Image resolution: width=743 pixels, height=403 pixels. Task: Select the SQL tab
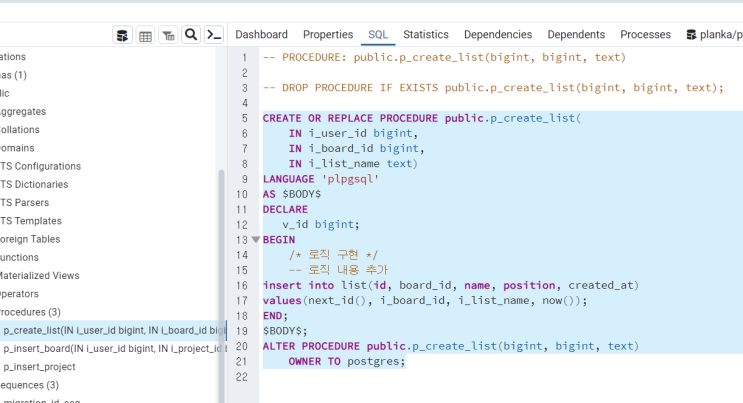(x=378, y=35)
